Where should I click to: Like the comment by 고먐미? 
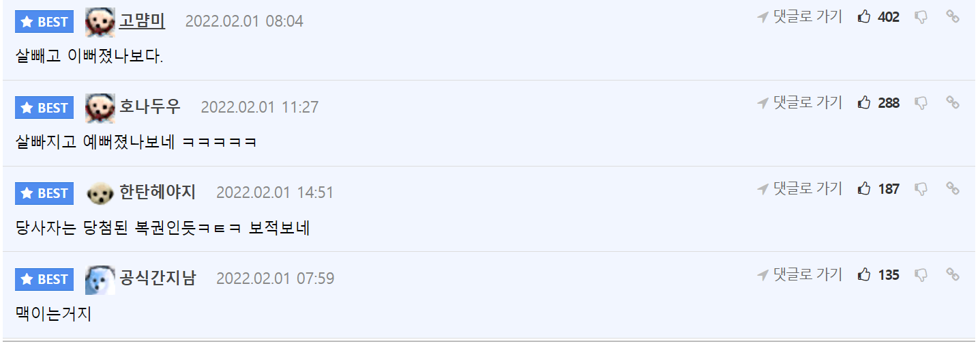coord(865,17)
